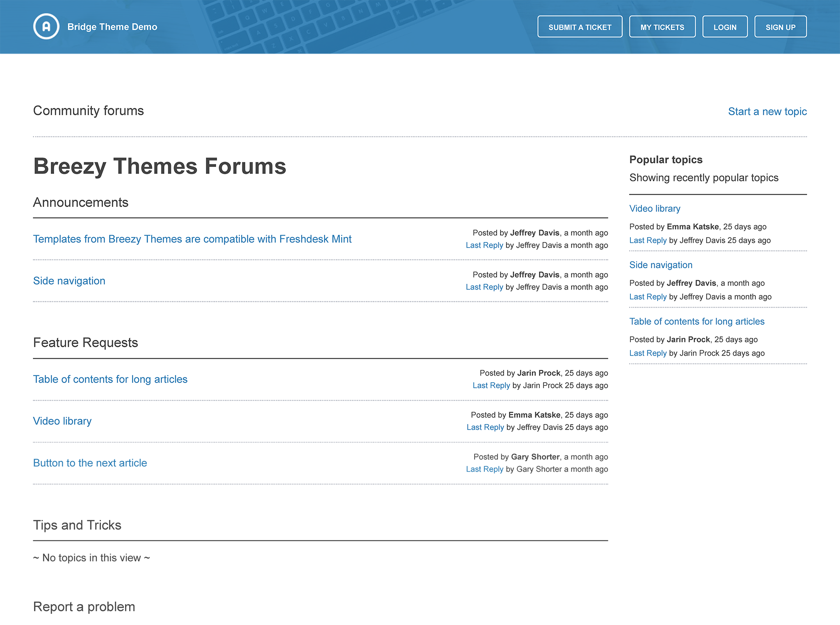This screenshot has width=840, height=625.
Task: Click Last Reply by Gary Shorter
Action: [x=484, y=469]
